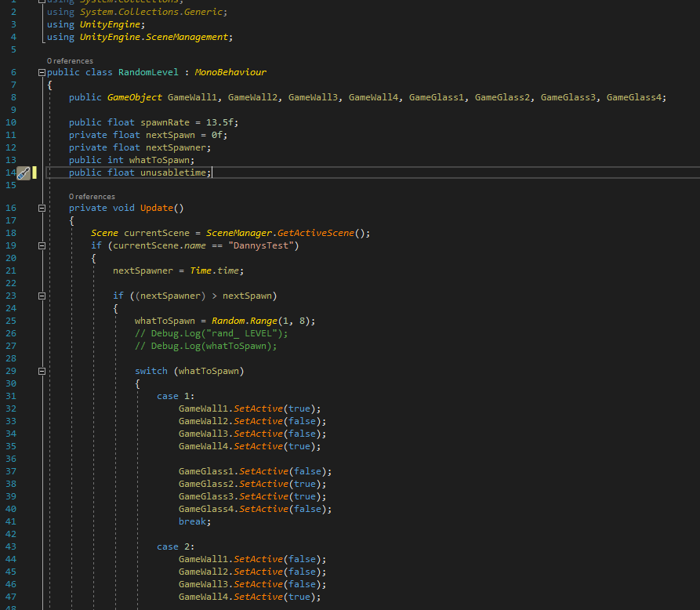Click the quick actions screwdriver icon on line 14
Screen dimensions: 700x610
(24, 172)
